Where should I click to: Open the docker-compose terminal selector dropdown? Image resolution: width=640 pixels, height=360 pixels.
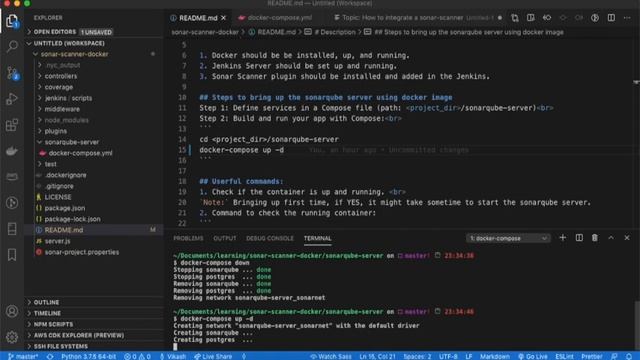(x=508, y=238)
